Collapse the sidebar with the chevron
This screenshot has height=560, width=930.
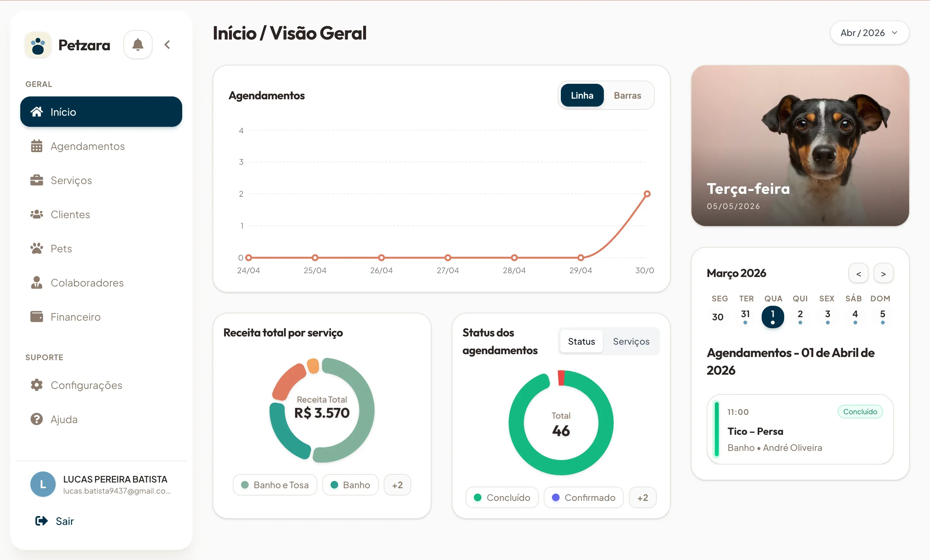coord(167,45)
